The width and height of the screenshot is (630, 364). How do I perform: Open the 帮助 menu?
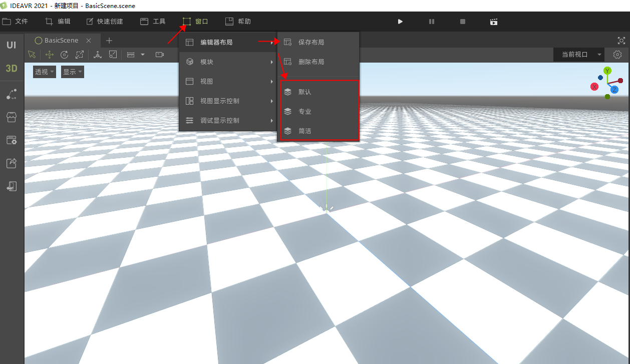[x=238, y=22]
